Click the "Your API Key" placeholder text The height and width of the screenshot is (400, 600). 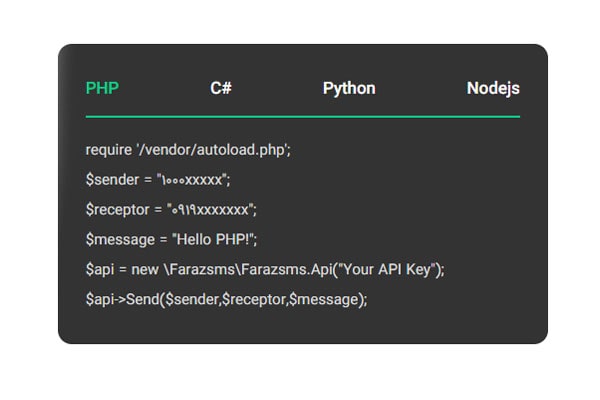coord(387,269)
